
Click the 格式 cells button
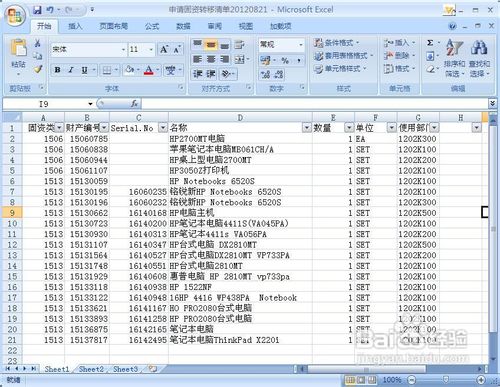click(400, 69)
